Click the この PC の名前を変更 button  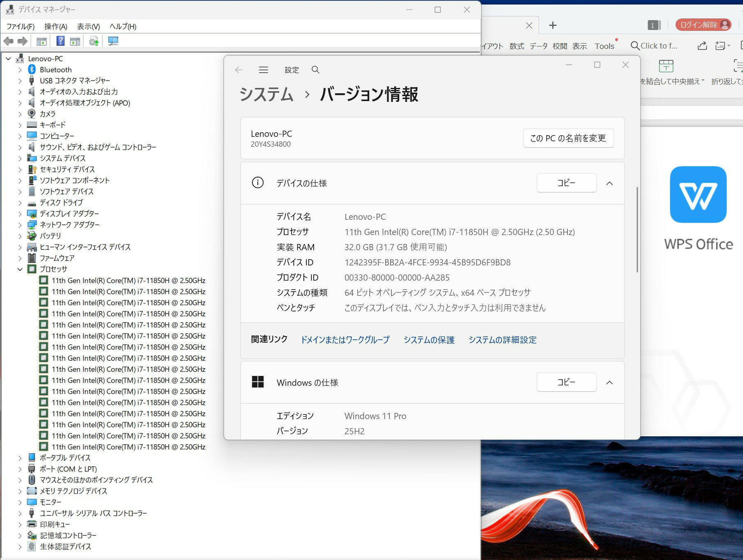click(x=568, y=138)
